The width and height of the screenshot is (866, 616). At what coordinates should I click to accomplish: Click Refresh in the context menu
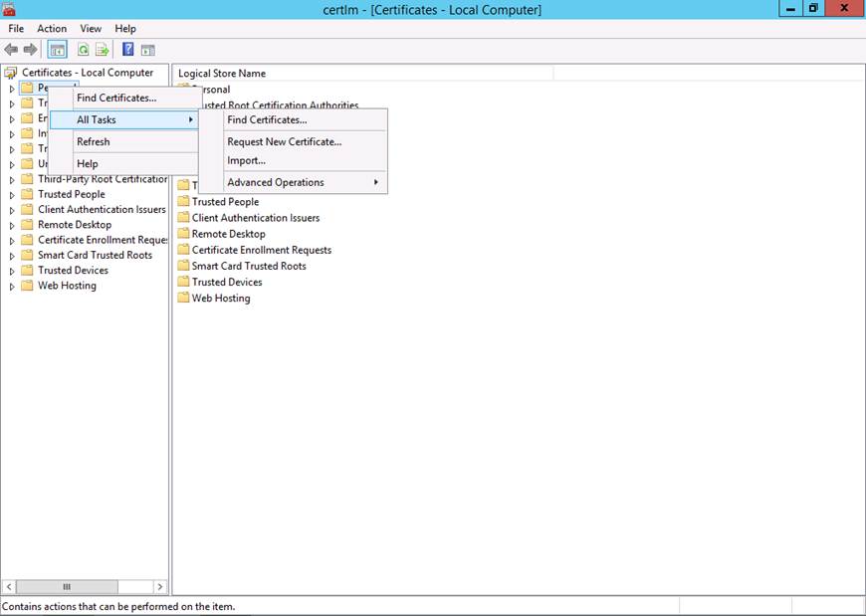tap(94, 141)
